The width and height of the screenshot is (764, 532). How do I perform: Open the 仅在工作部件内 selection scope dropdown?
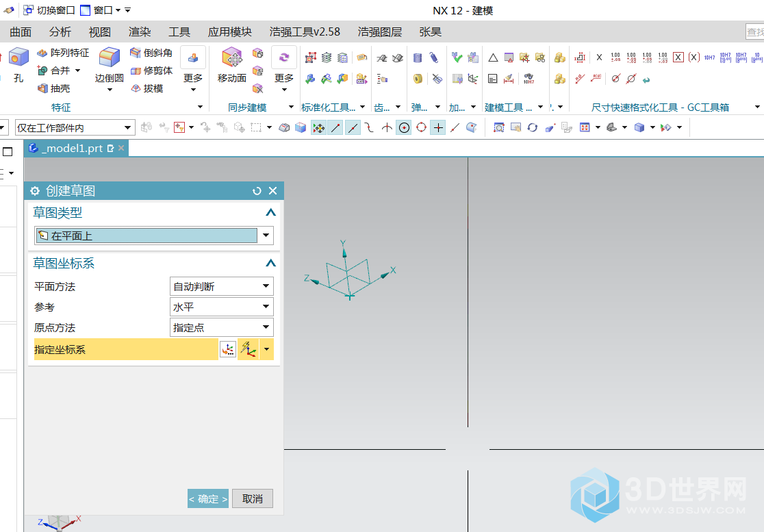(75, 127)
